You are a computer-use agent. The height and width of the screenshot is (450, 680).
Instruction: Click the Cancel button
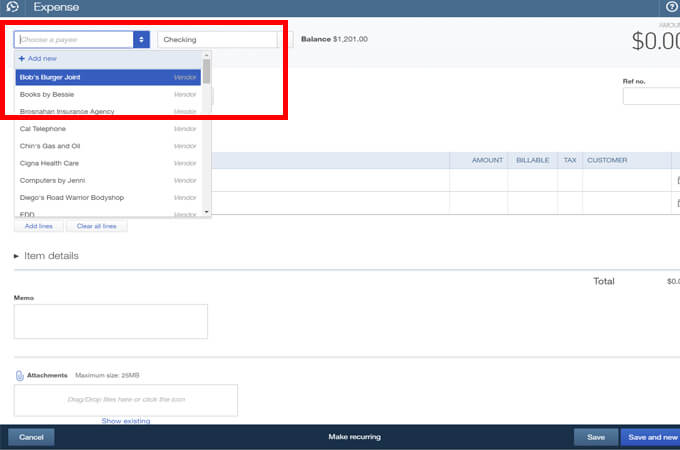tap(31, 437)
